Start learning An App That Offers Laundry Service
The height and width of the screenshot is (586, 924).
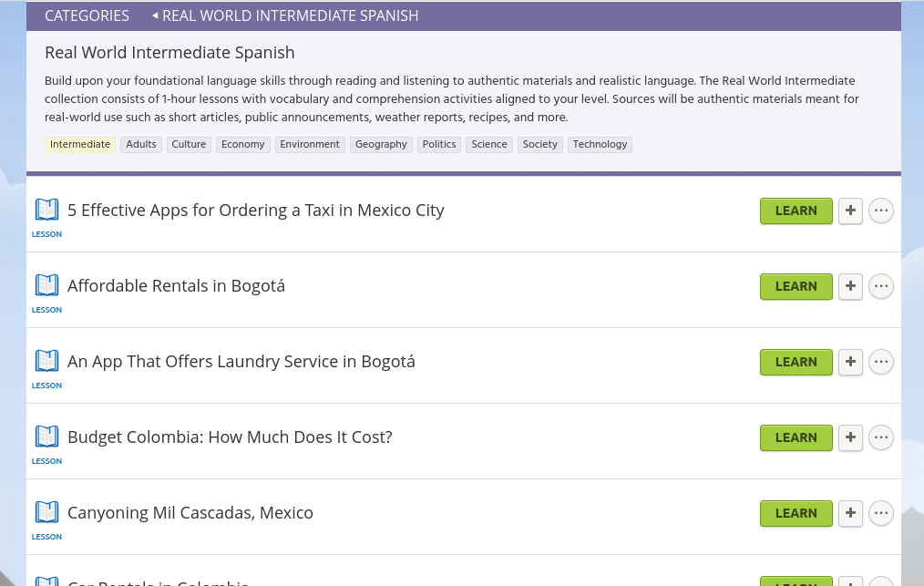click(x=796, y=362)
